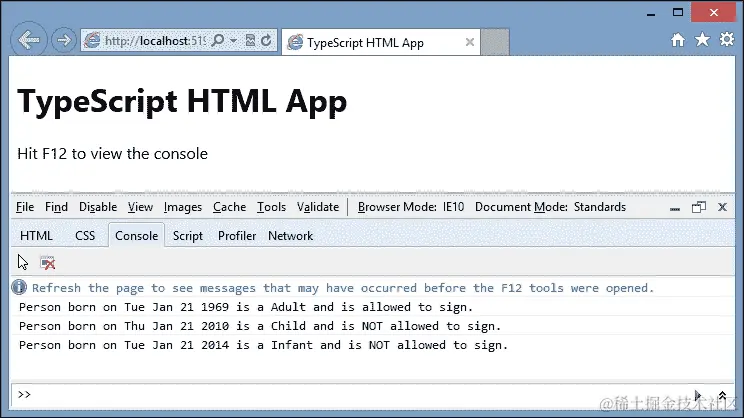Open the Find menu in developer tools
The height and width of the screenshot is (418, 744).
56,207
